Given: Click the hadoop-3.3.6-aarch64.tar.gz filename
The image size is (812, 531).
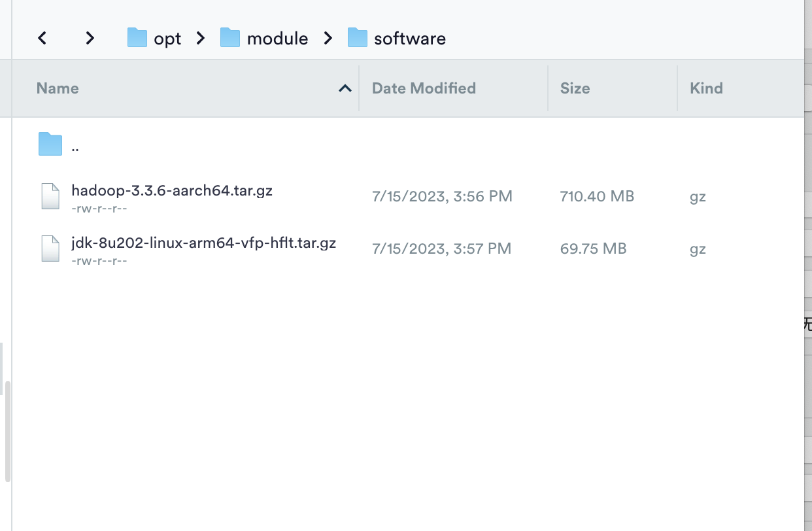Looking at the screenshot, I should coord(172,190).
